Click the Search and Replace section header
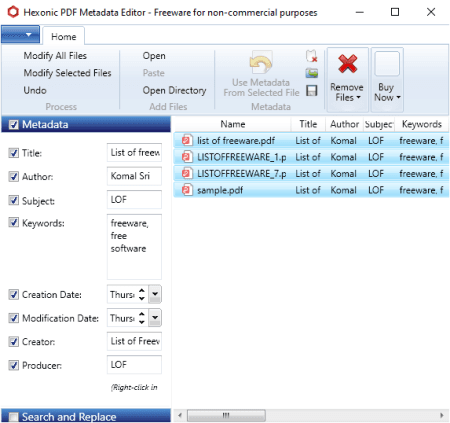Screen dimensions: 450x423 pyautogui.click(x=86, y=417)
